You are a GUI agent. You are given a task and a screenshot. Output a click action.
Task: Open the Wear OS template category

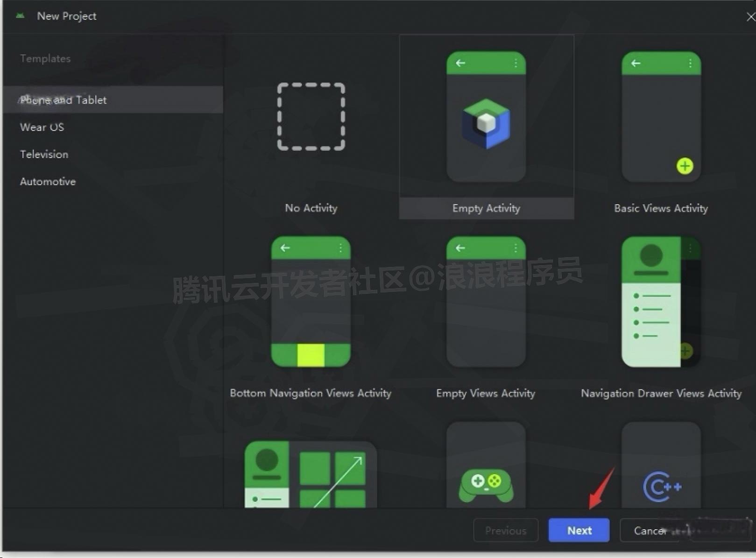(42, 127)
